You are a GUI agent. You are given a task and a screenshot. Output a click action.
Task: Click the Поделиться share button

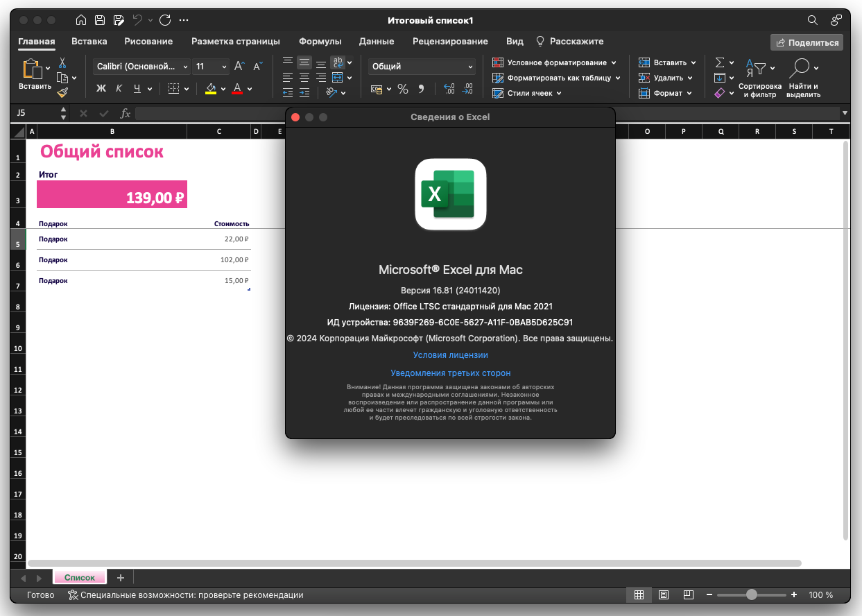(807, 42)
